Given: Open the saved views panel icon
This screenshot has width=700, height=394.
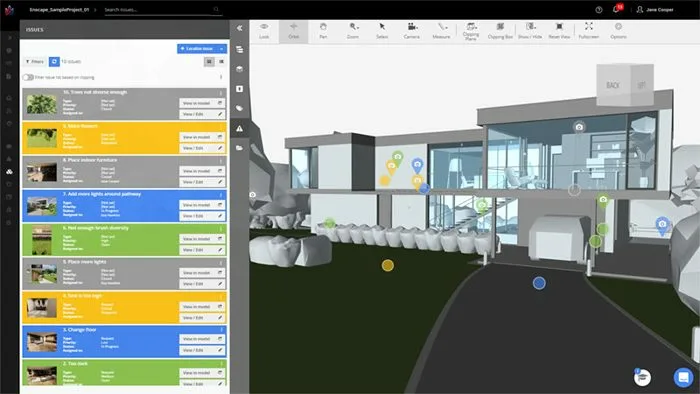Looking at the screenshot, I should [240, 89].
